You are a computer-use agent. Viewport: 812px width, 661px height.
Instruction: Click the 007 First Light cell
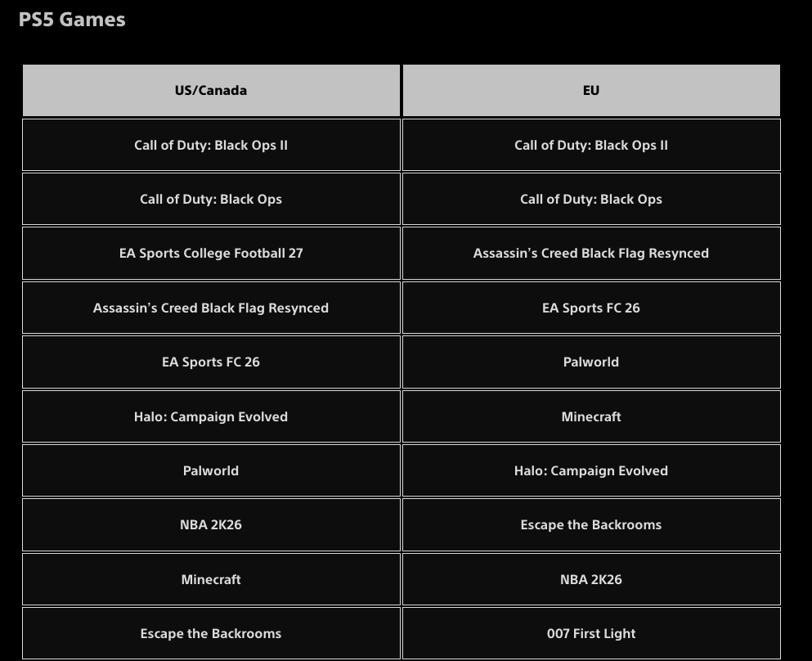591,633
